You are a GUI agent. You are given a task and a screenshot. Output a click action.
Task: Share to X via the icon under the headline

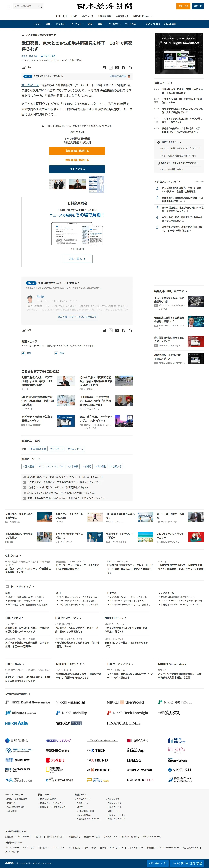[x=117, y=68]
